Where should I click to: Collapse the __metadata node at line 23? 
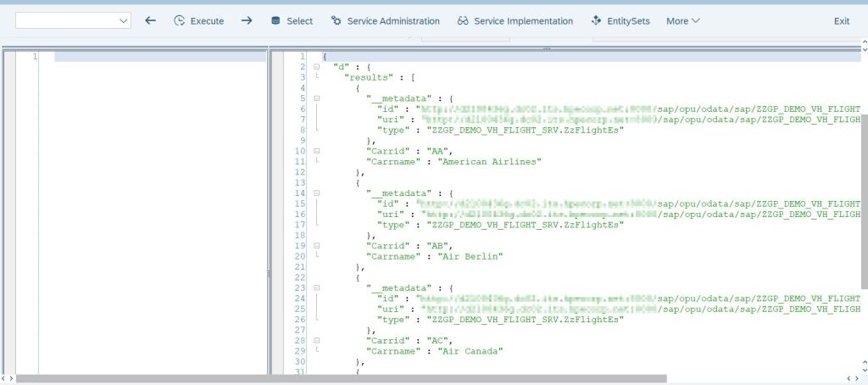pos(317,287)
